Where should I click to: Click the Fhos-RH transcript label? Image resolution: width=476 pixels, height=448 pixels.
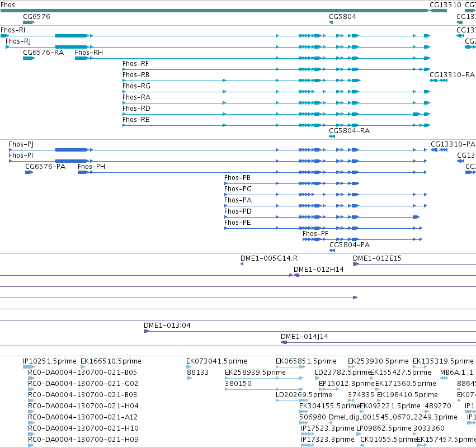[x=89, y=53]
